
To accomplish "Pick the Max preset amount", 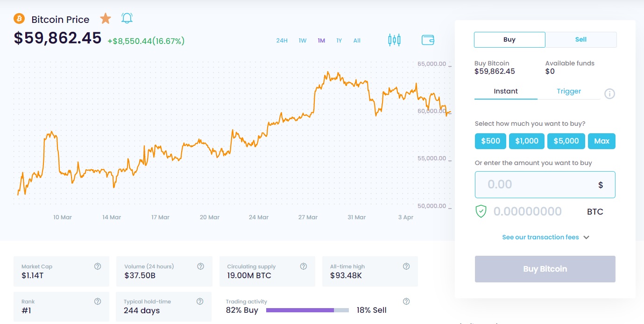I will tap(602, 141).
